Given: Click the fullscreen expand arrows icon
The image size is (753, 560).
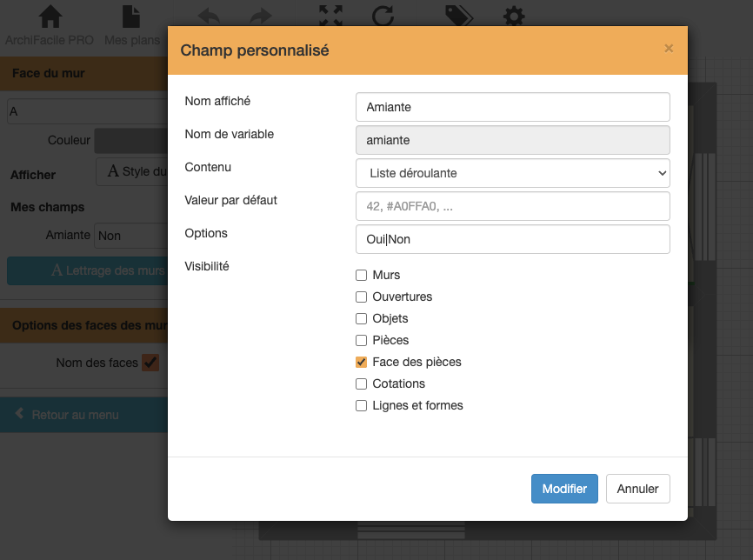Looking at the screenshot, I should coord(331,16).
